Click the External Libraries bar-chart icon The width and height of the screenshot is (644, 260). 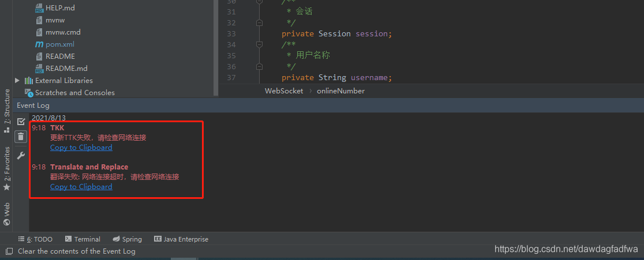[x=29, y=80]
